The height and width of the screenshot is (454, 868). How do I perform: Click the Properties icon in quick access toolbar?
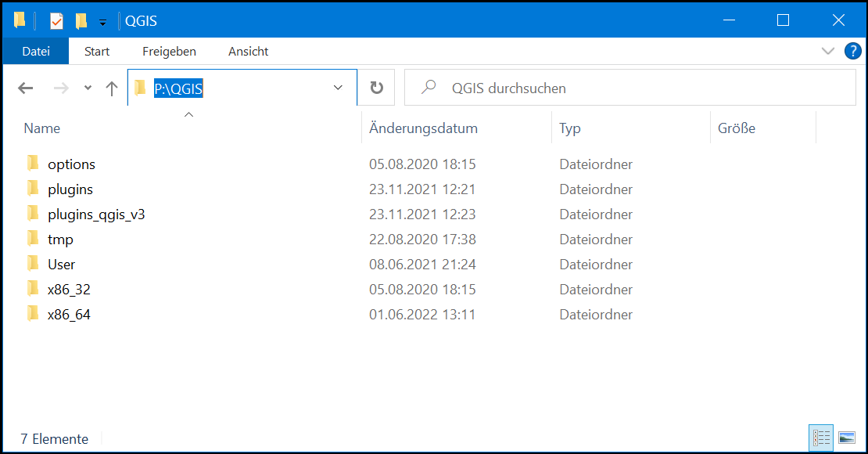(x=56, y=21)
